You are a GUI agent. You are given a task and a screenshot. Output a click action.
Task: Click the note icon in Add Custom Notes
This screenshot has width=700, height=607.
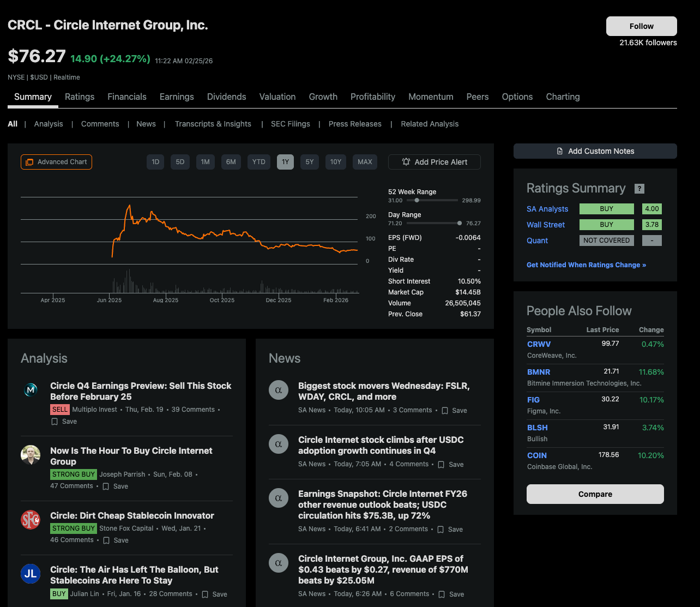pos(559,151)
